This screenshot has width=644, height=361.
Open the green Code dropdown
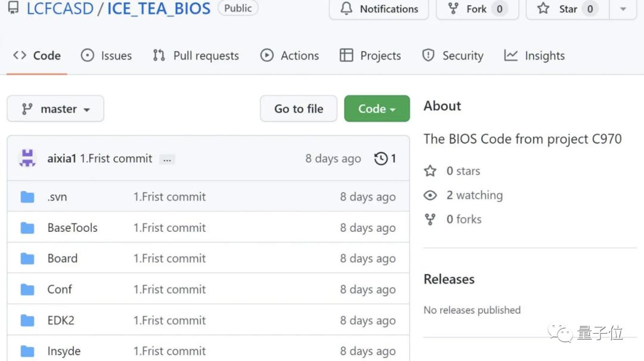tap(377, 109)
